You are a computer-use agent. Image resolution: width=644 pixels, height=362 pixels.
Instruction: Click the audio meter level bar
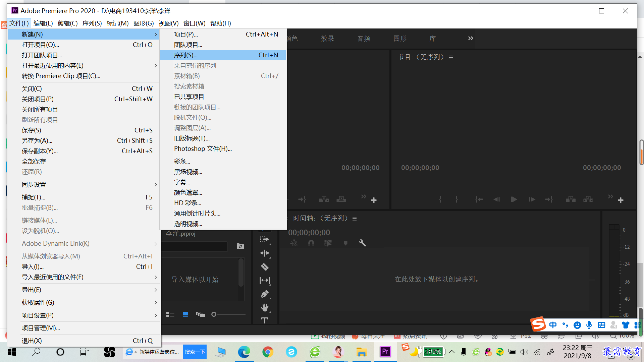pos(614,271)
